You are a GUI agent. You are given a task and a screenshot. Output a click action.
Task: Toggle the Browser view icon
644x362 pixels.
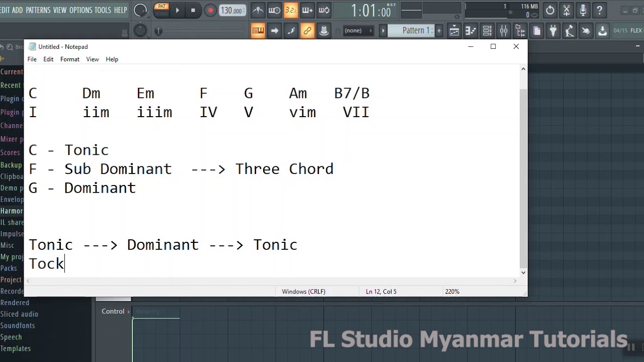coord(520,31)
